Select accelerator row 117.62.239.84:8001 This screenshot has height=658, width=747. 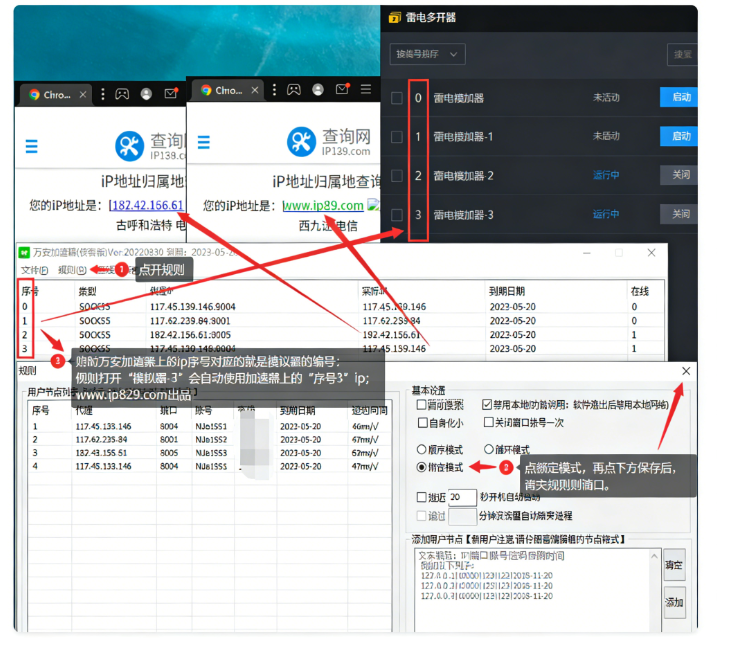(x=341, y=321)
